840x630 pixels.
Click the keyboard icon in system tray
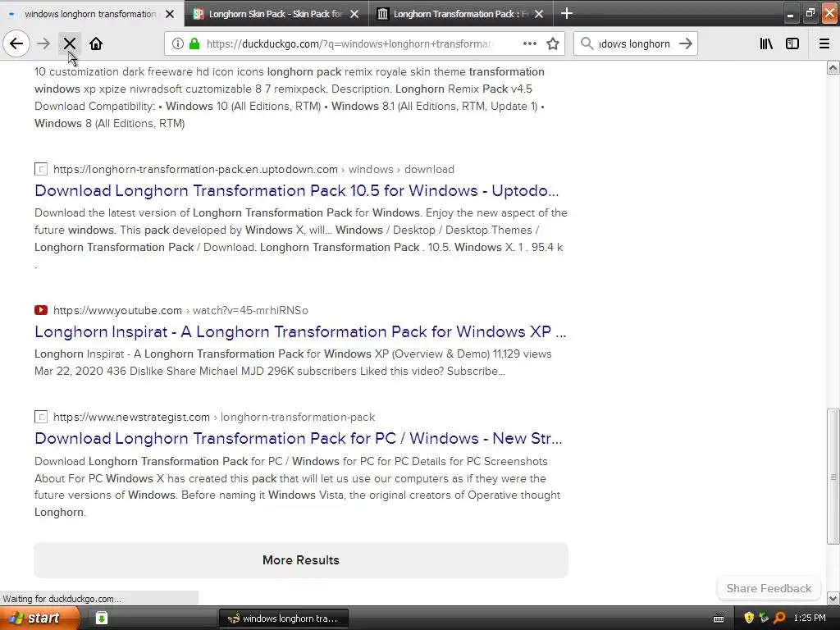(x=719, y=619)
